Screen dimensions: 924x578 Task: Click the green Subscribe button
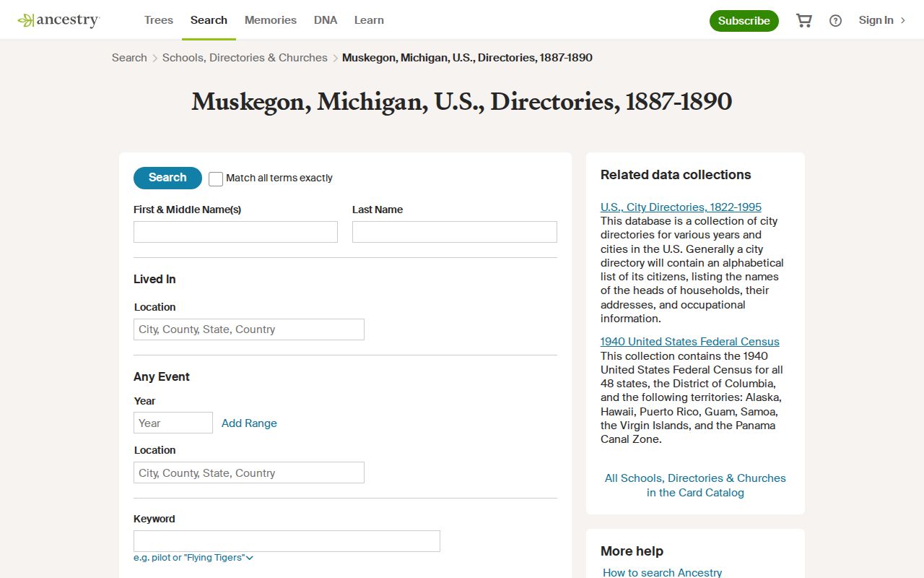pyautogui.click(x=744, y=21)
